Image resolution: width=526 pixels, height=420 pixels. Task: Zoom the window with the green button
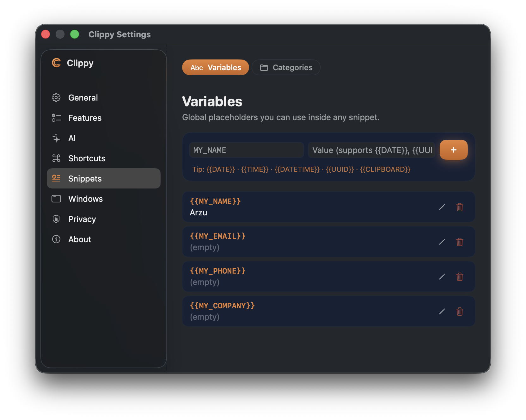click(x=75, y=34)
